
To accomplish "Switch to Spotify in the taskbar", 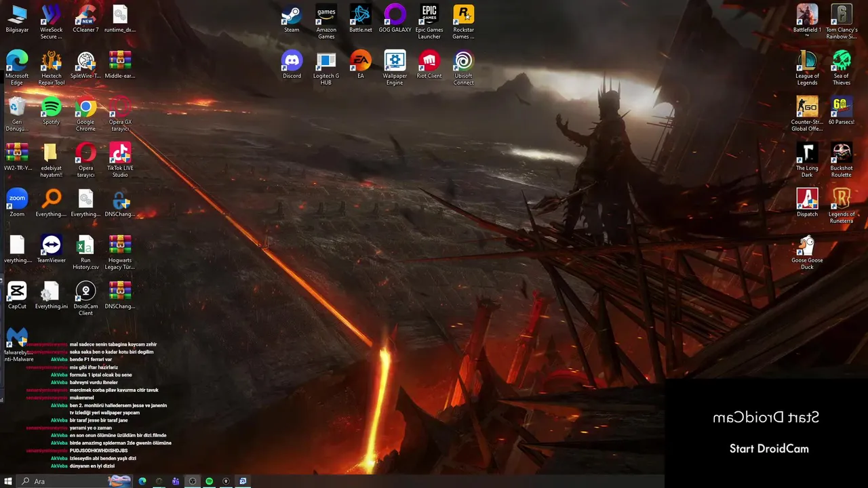I will click(210, 481).
